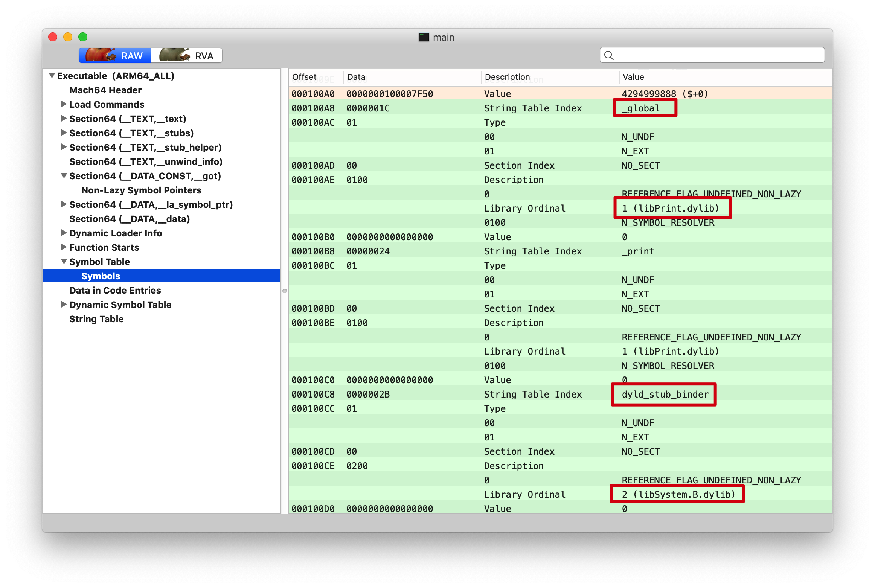Click the Offset column header

(x=316, y=77)
